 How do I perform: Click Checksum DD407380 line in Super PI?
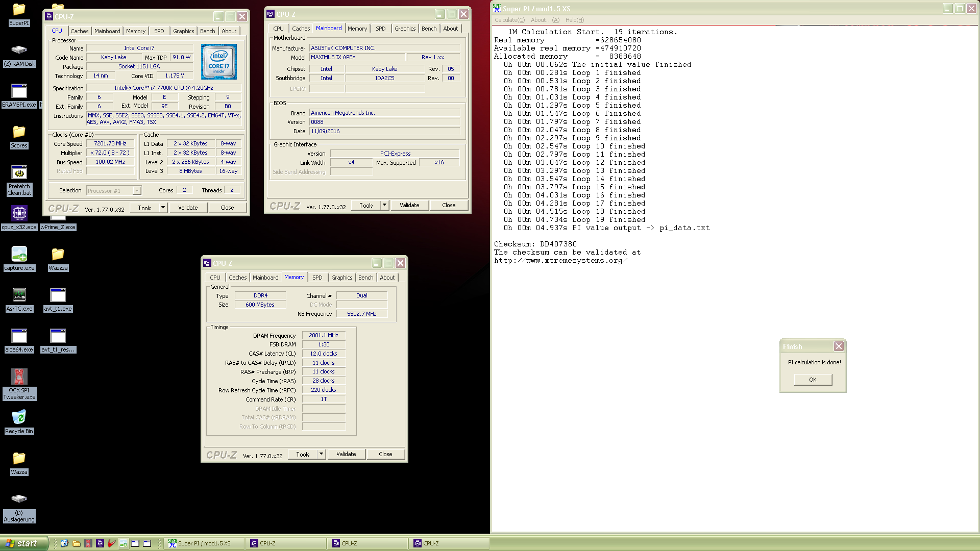[535, 244]
